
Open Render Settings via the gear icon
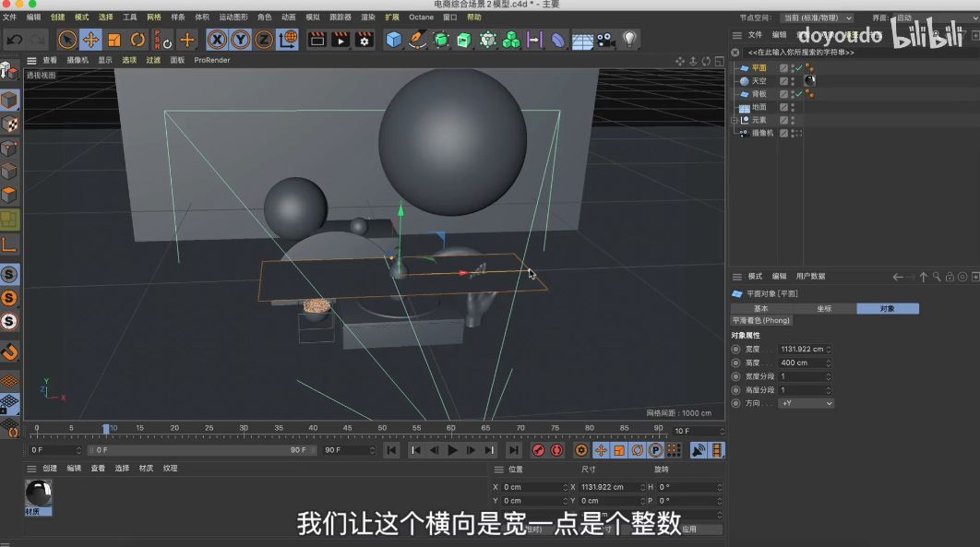[364, 40]
